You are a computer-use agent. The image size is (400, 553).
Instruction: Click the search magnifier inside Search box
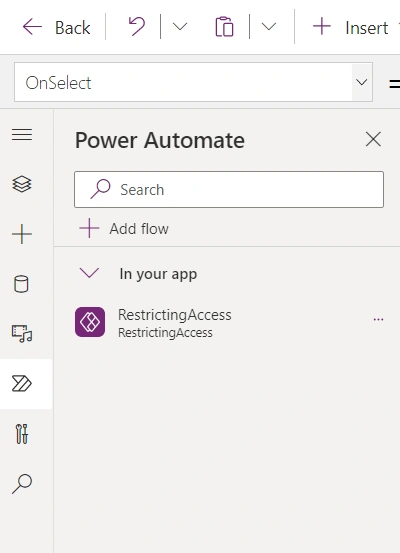click(101, 189)
